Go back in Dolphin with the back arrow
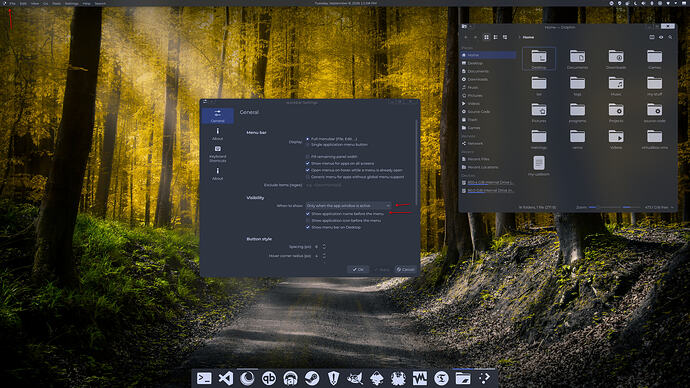The image size is (690, 388). click(x=466, y=37)
